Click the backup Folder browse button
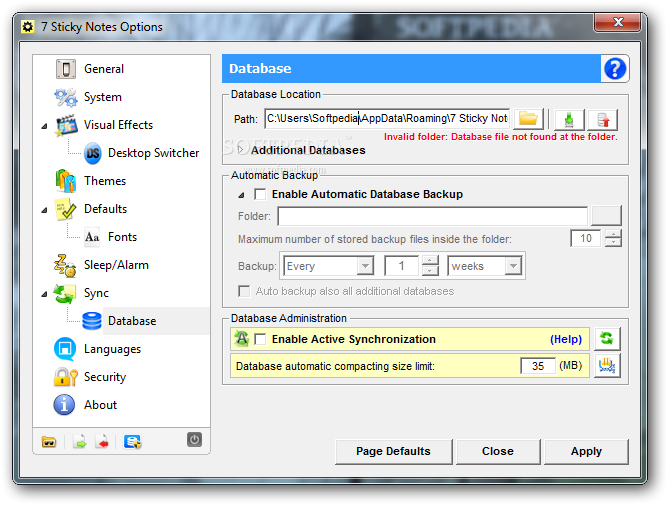668x505 pixels. pyautogui.click(x=606, y=216)
